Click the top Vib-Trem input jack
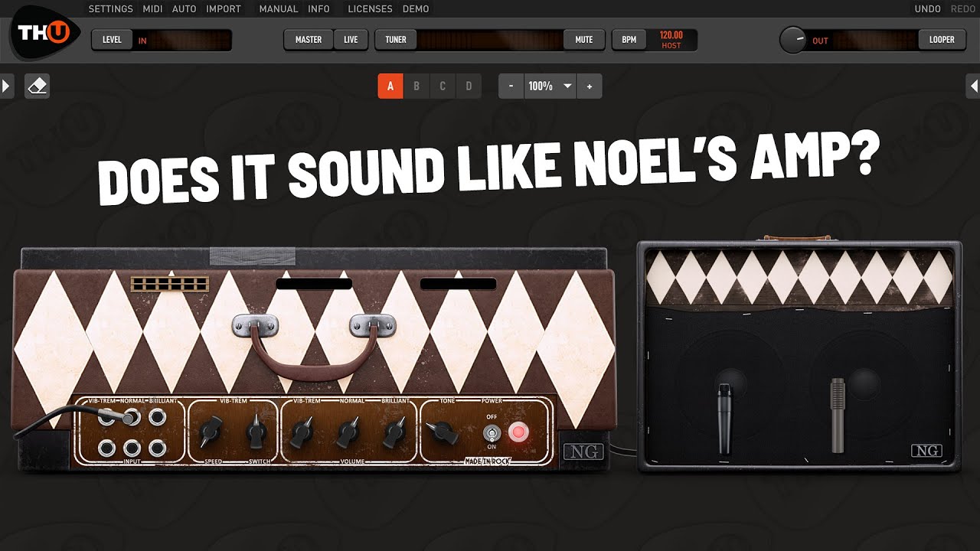The width and height of the screenshot is (980, 551). (106, 417)
